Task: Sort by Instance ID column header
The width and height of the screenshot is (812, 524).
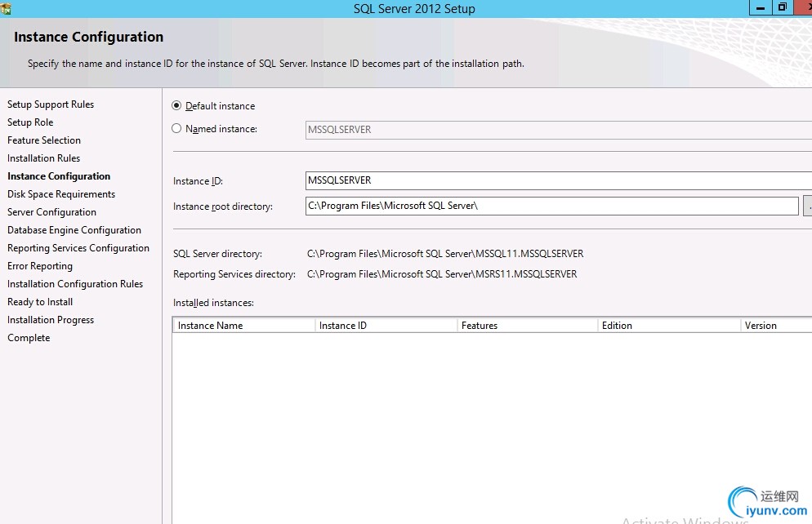Action: coord(386,326)
